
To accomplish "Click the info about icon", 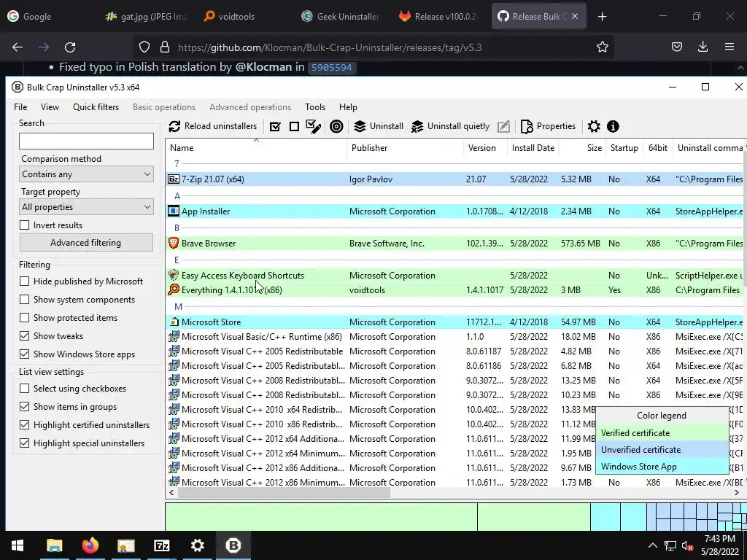I will pos(613,127).
